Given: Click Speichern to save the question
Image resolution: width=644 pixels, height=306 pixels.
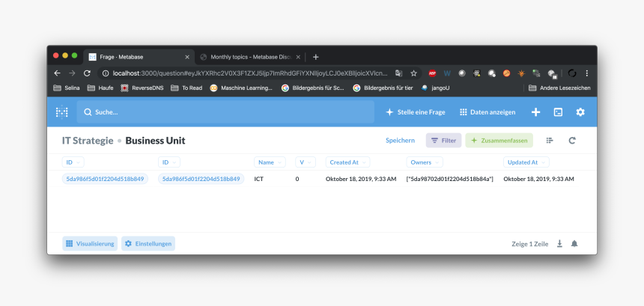Looking at the screenshot, I should click(x=400, y=141).
